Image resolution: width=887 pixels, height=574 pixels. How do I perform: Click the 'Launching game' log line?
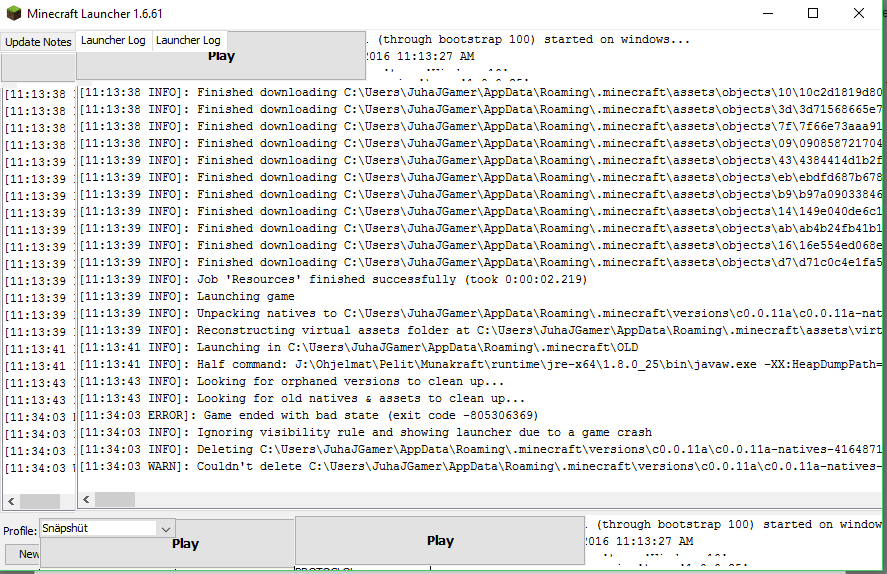187,296
